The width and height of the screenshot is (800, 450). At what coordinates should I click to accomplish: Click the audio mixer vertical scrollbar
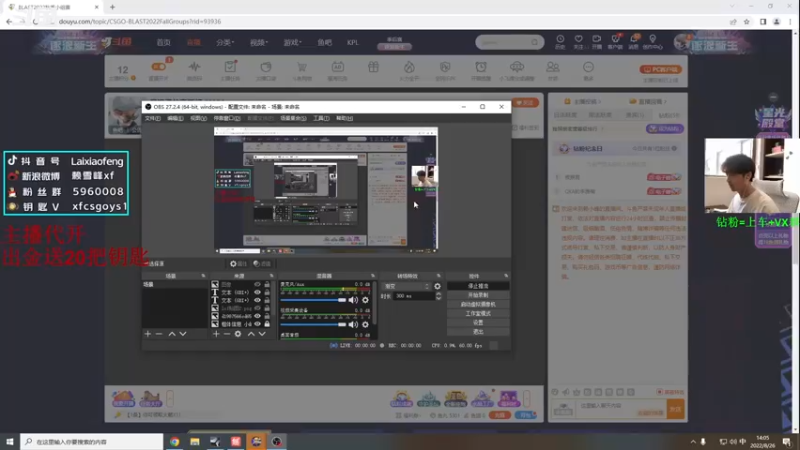[375, 304]
